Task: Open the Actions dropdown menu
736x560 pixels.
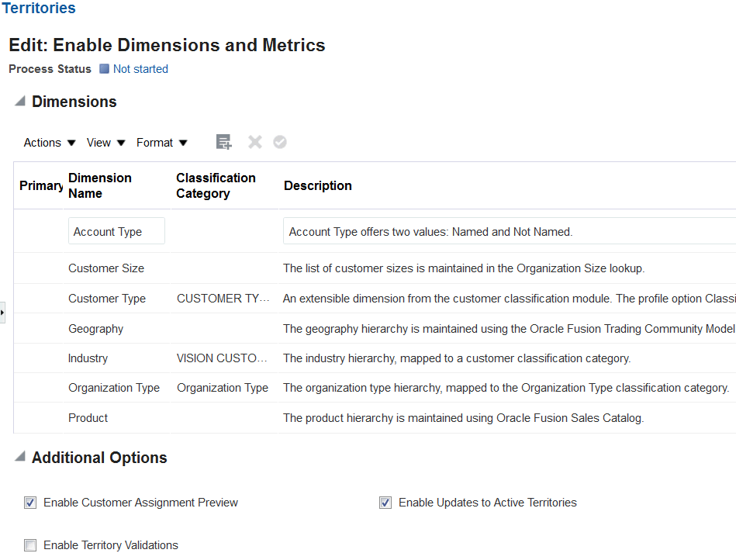Action: point(50,143)
